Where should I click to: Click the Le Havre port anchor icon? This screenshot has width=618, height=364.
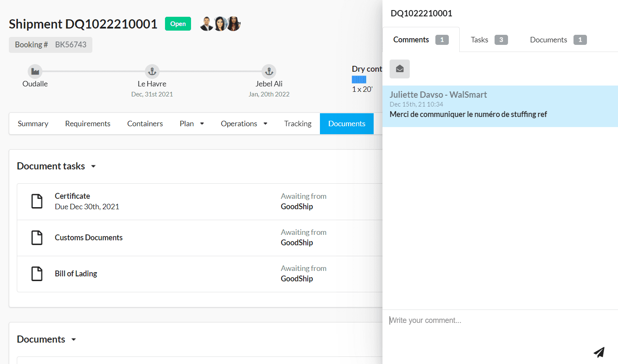(152, 71)
